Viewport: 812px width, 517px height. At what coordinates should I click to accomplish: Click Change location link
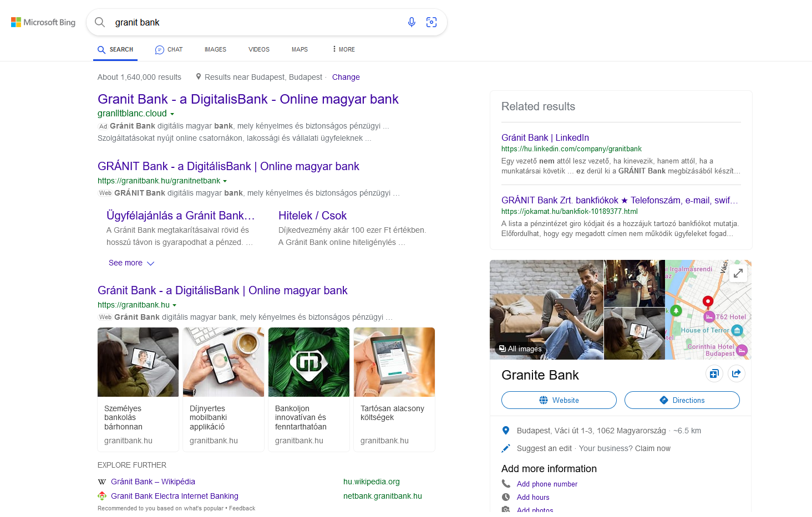tap(346, 77)
